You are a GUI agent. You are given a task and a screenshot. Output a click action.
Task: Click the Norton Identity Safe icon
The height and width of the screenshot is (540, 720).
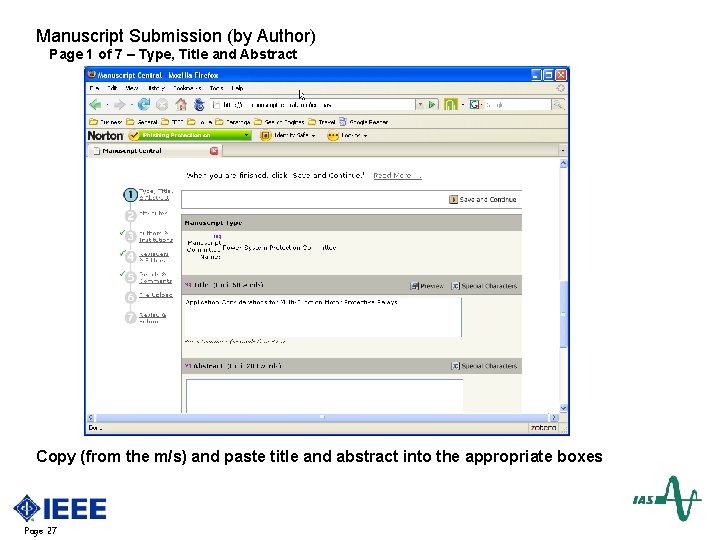tap(265, 135)
